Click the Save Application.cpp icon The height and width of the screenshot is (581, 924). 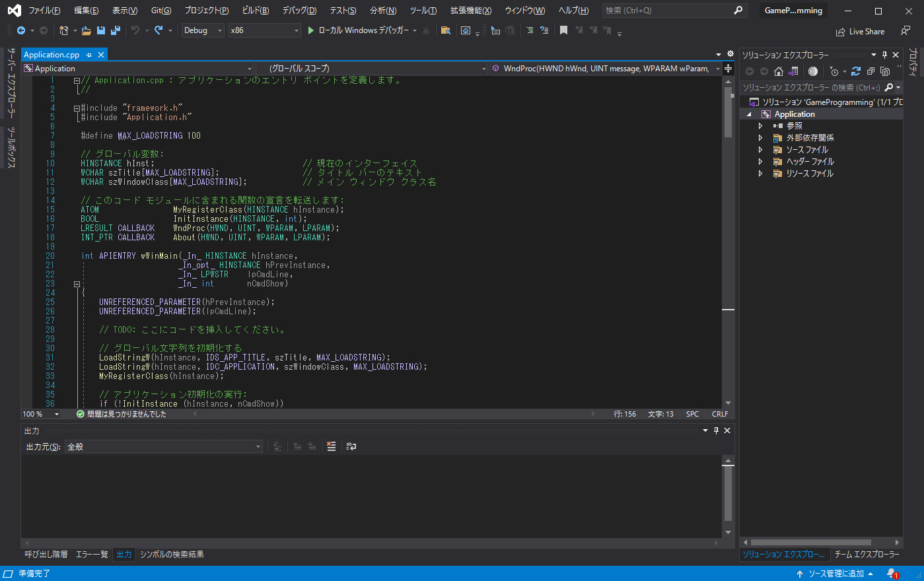pyautogui.click(x=102, y=30)
